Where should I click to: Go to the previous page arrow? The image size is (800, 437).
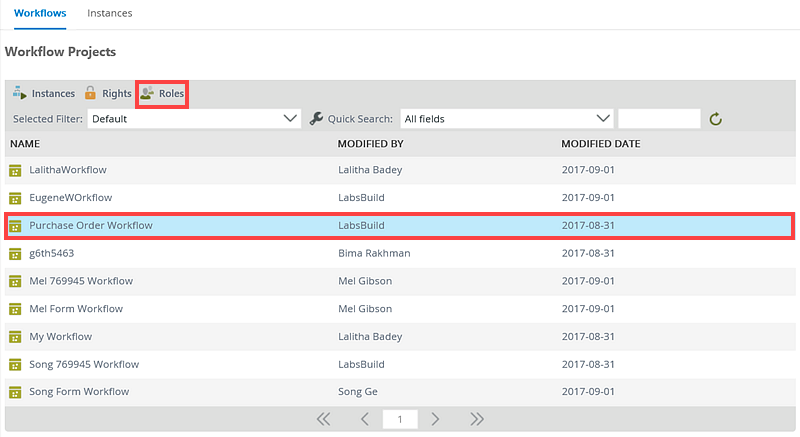(365, 419)
